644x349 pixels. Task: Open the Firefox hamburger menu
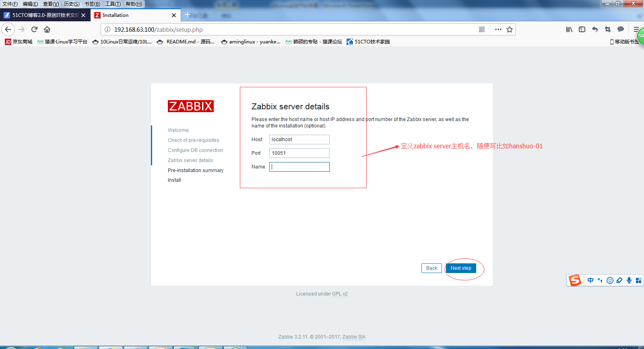point(636,29)
